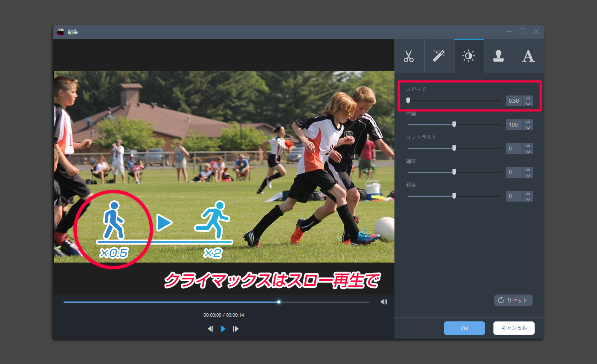
Task: Raise contrast with the up arrow
Action: [x=528, y=146]
